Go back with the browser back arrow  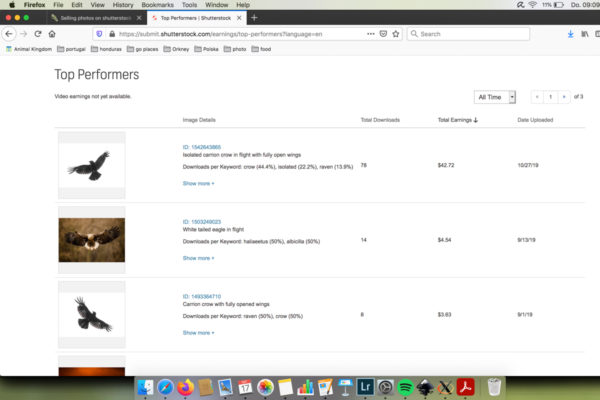click(9, 34)
